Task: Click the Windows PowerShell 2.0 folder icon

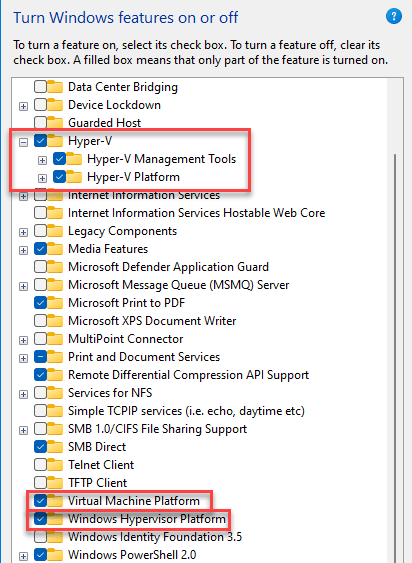Action: [x=55, y=555]
